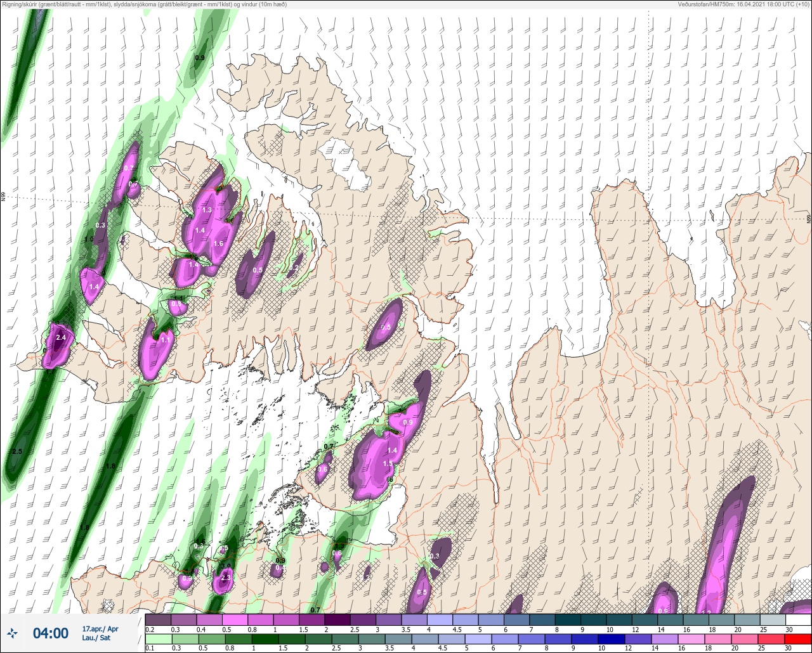Click the 2.3 value on the southern snow cell
The width and height of the screenshot is (812, 653).
point(226,578)
